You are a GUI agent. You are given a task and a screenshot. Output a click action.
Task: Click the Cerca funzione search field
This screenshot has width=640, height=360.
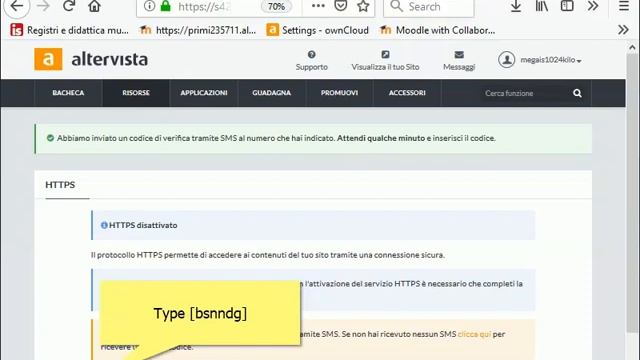[x=522, y=93]
